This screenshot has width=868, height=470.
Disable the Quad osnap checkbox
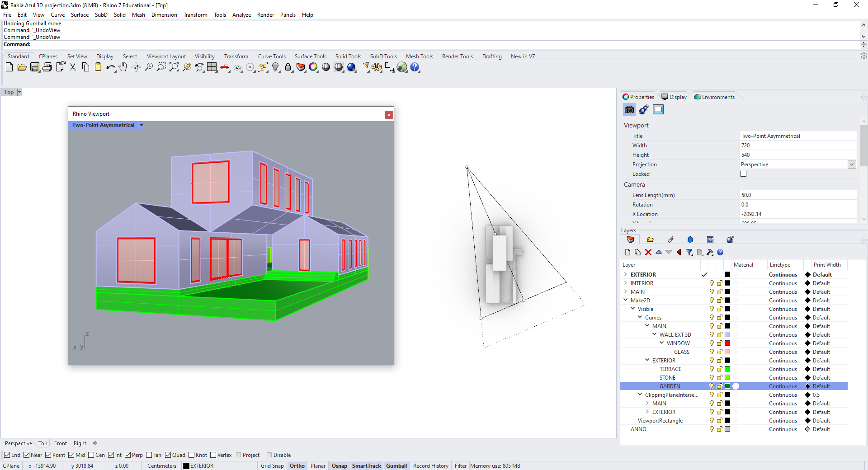[x=168, y=455]
